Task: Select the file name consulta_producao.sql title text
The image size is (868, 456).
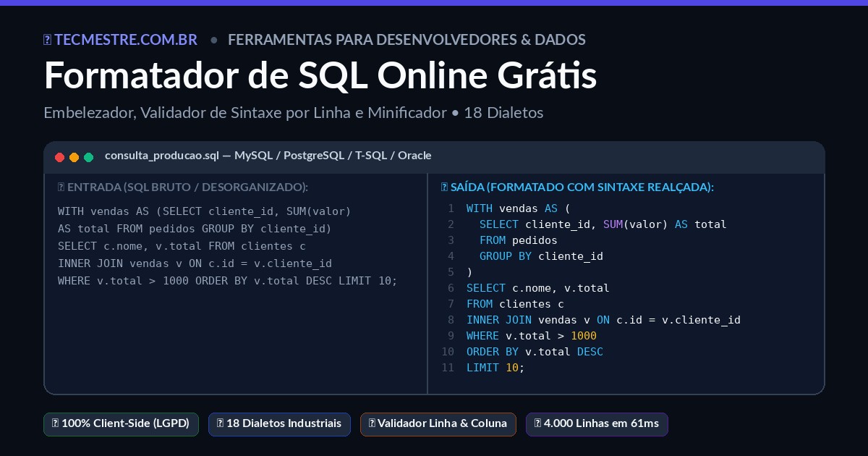Action: (162, 156)
